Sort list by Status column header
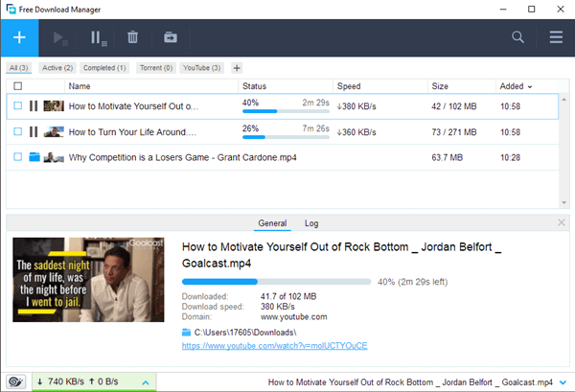Viewport: 575px width, 392px height. pos(254,86)
